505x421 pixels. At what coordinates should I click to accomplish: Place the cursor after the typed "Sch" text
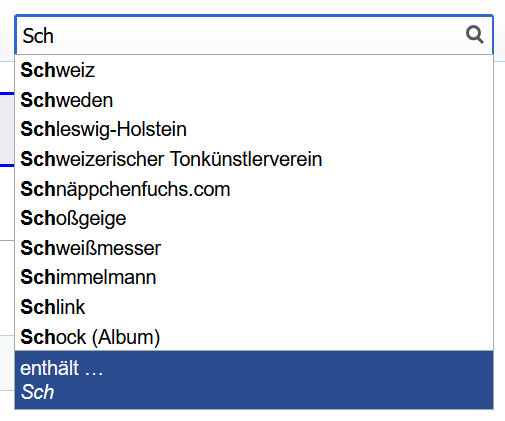coord(54,36)
